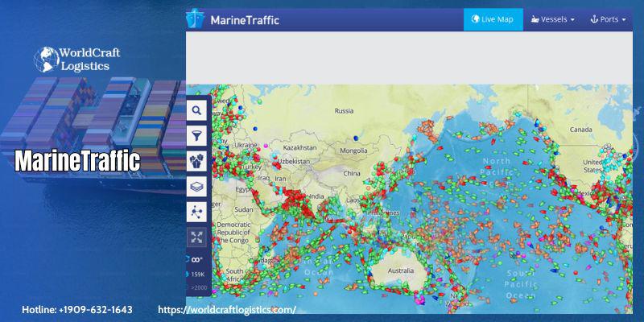Click the Canada label on map
This screenshot has width=644, height=322.
click(x=580, y=130)
